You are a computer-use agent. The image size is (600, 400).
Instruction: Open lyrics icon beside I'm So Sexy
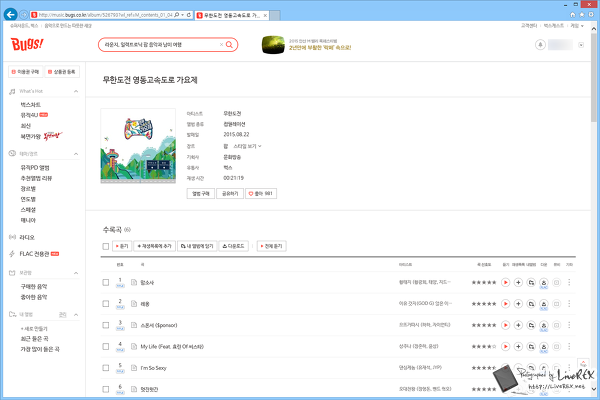point(134,368)
